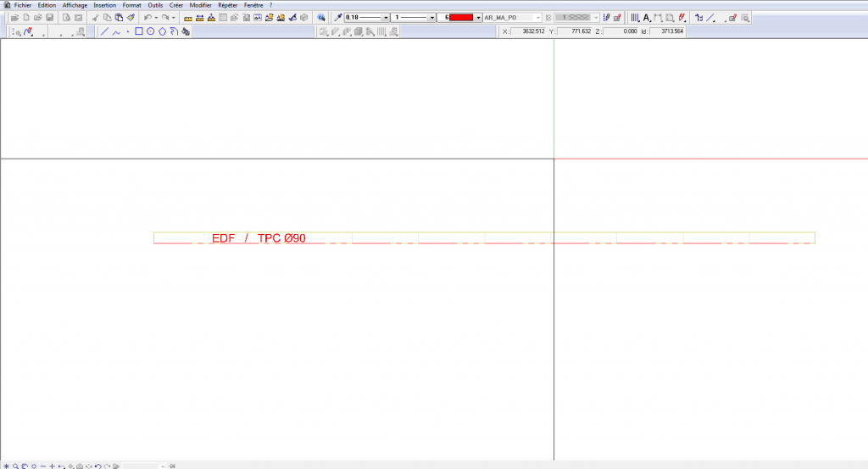Select the Polygon drawing tool

pyautogui.click(x=162, y=31)
